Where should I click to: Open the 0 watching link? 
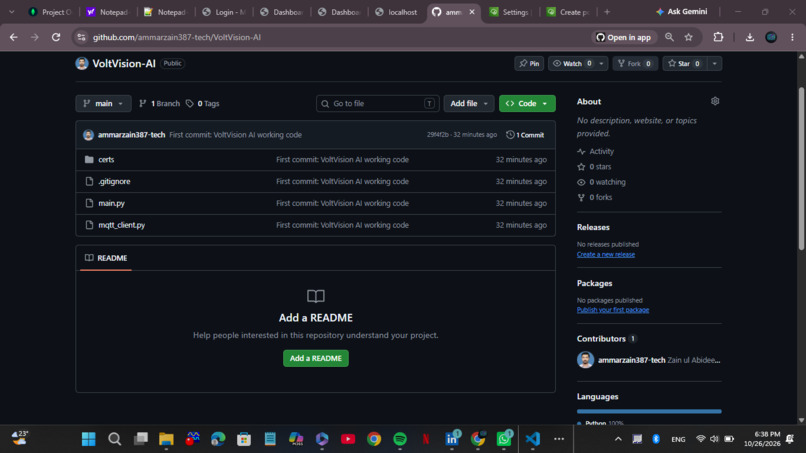pyautogui.click(x=601, y=182)
